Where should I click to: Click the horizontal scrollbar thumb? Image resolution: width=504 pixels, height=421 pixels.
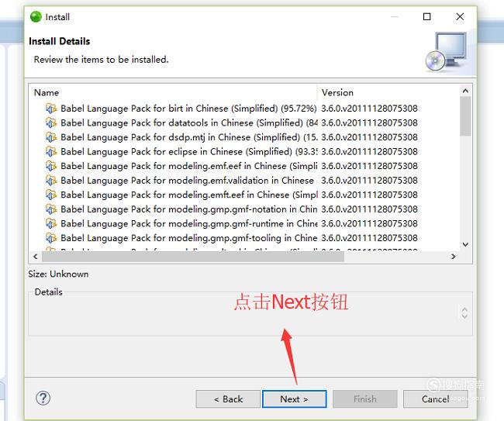point(193,257)
